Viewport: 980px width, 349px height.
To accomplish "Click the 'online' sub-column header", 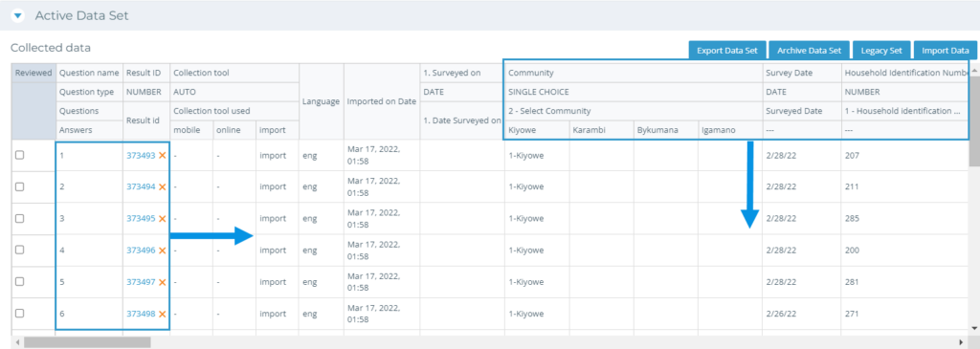I will (234, 130).
